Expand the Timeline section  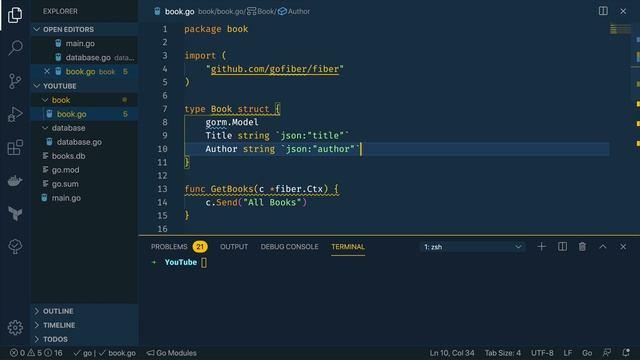pyautogui.click(x=84, y=325)
